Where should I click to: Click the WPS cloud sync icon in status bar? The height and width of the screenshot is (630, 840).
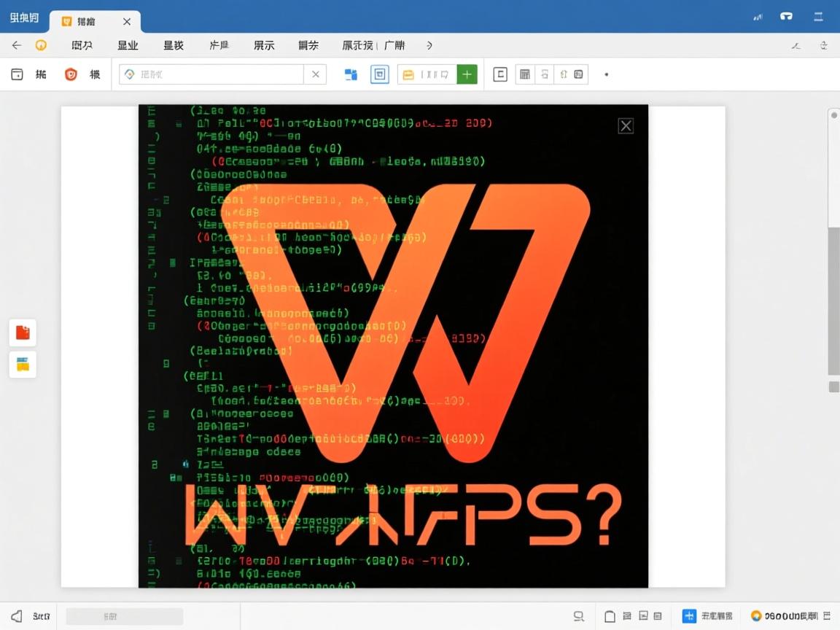(757, 616)
